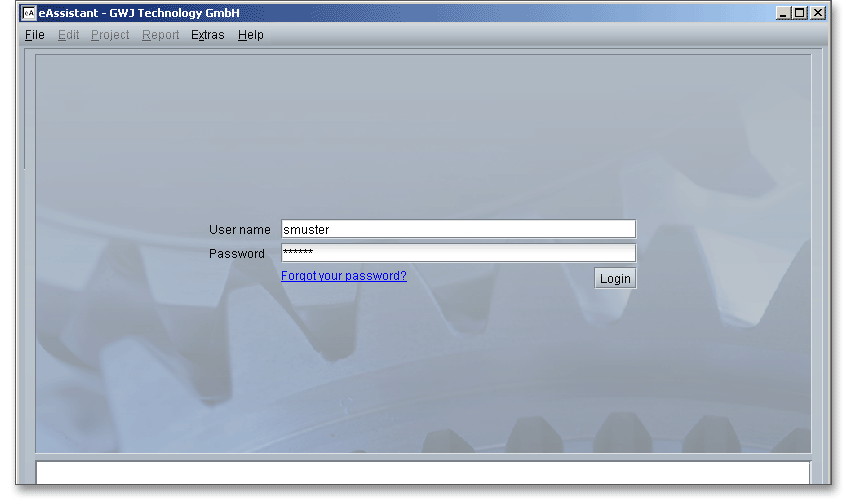847x500 pixels.
Task: Click the "User name" label text
Action: tap(239, 230)
